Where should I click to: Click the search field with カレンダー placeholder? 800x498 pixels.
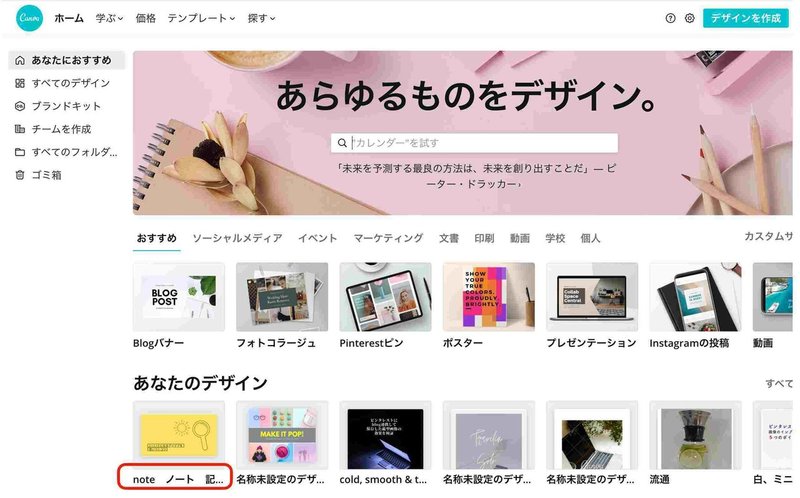point(474,143)
